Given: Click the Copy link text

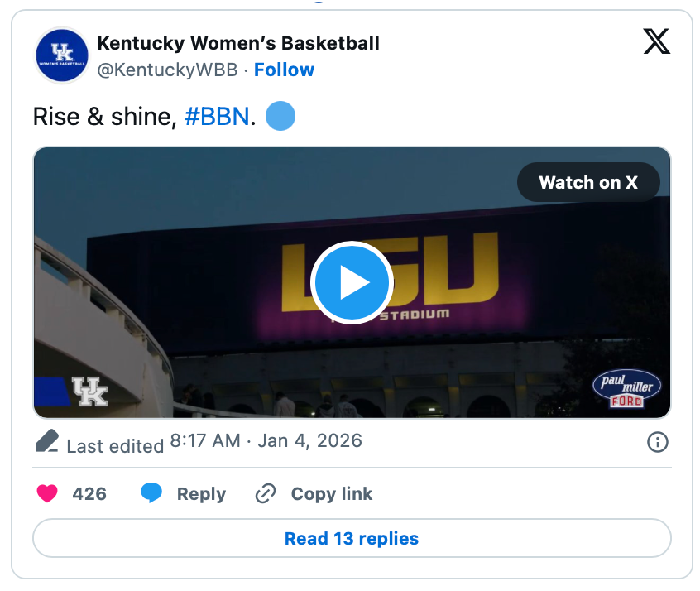Looking at the screenshot, I should 331,494.
